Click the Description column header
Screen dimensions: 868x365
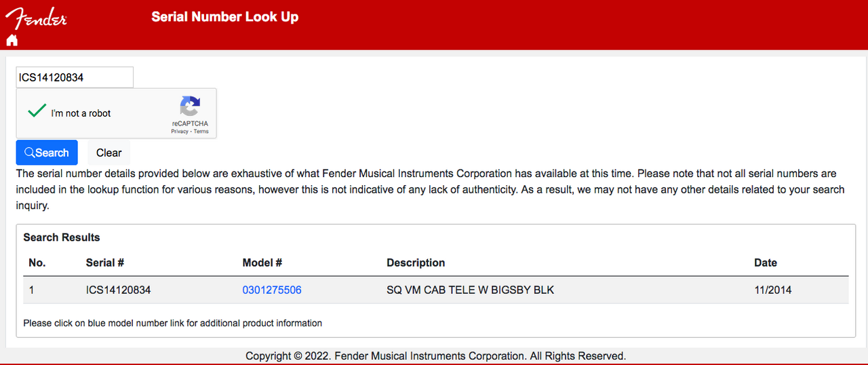[x=416, y=263]
